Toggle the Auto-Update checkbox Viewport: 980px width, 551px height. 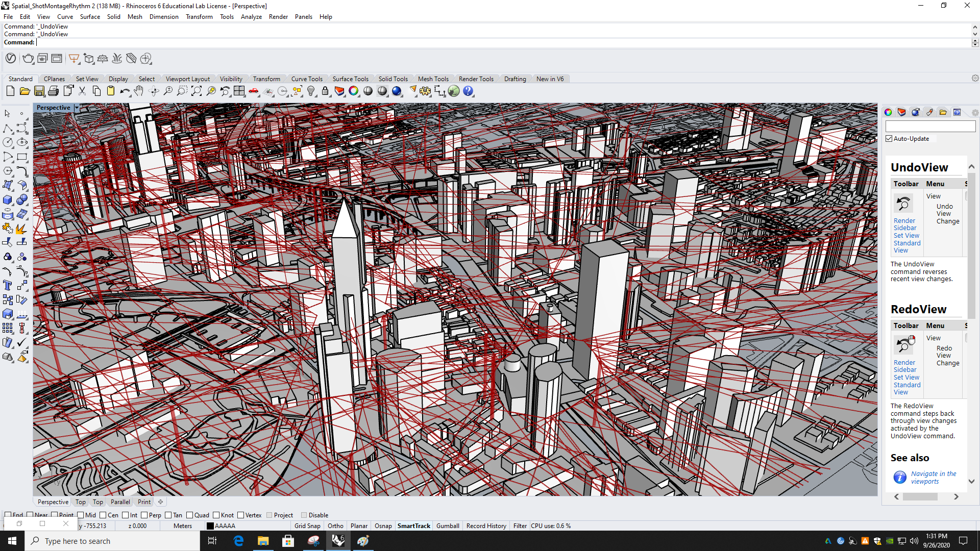tap(889, 139)
